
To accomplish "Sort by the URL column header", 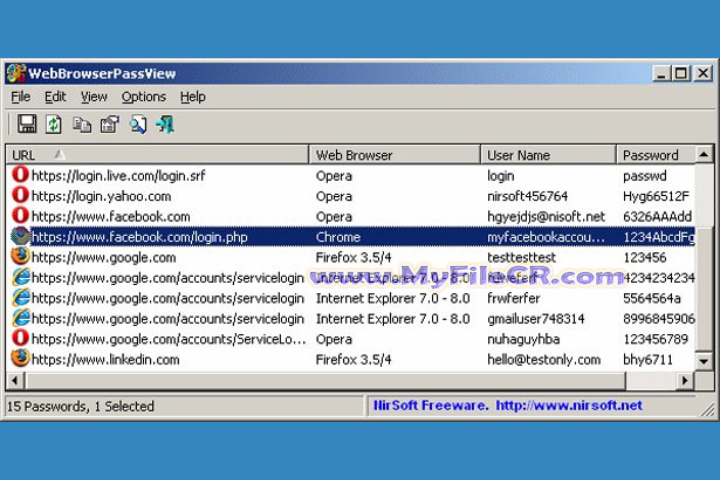I will pos(157,155).
